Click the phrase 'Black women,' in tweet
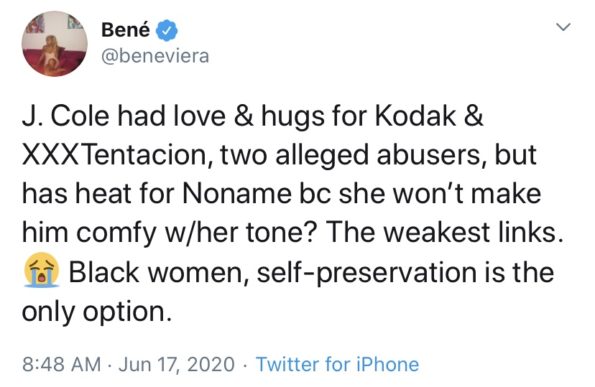 pos(159,273)
